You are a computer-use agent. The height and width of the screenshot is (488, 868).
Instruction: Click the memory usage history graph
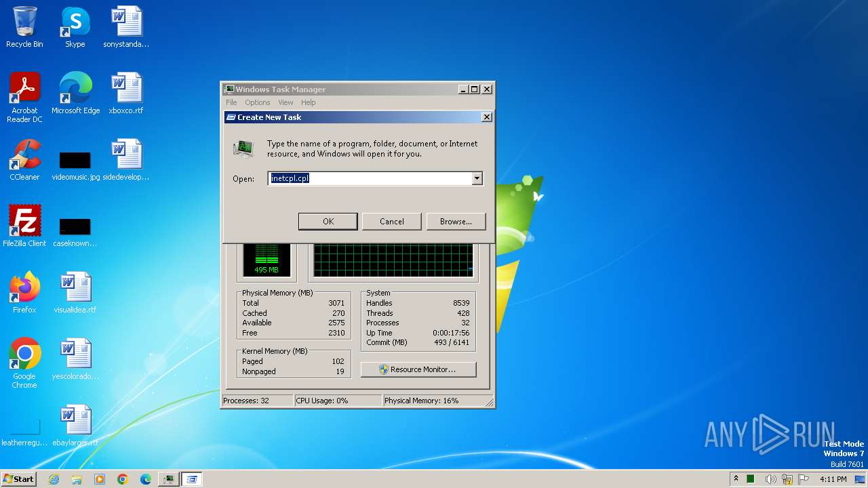[x=393, y=260]
